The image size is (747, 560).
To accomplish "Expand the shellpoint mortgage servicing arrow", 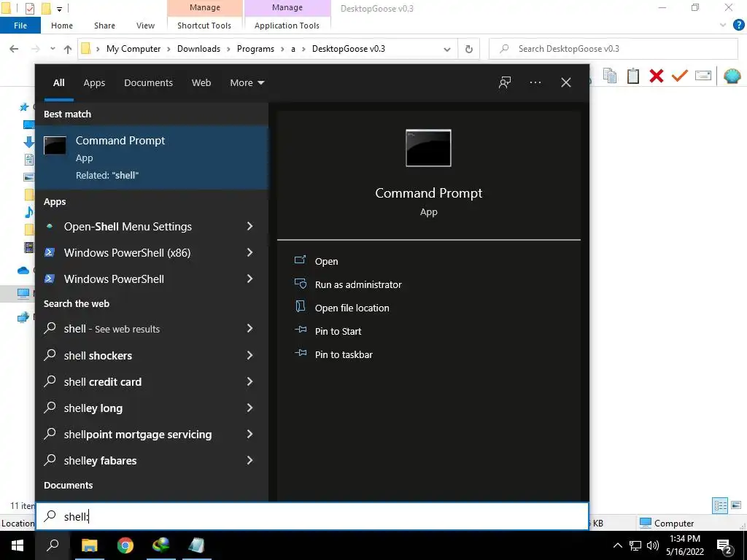I will 249,434.
